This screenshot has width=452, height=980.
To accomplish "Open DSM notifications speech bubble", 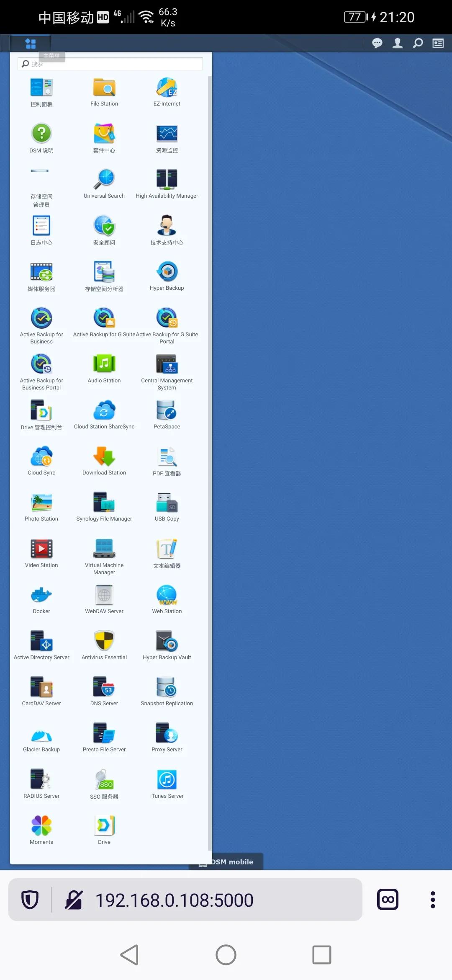I will [377, 43].
